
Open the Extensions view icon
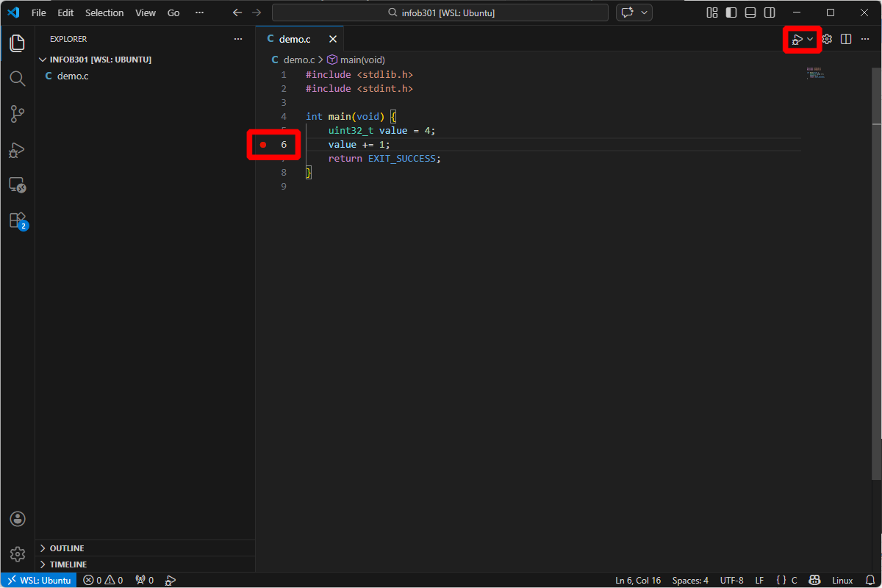(18, 219)
